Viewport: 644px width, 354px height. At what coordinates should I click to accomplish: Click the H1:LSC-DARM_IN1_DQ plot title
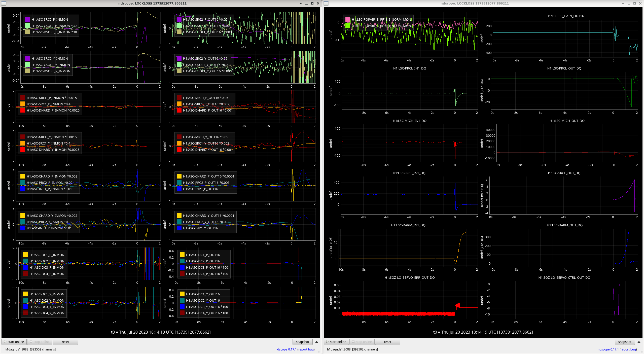pos(408,225)
